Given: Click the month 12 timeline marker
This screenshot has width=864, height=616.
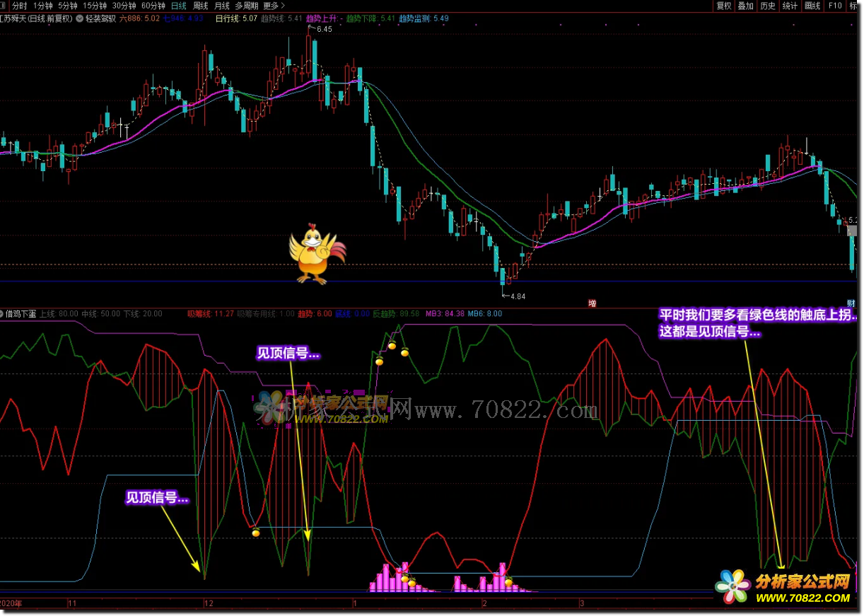Looking at the screenshot, I should point(208,604).
